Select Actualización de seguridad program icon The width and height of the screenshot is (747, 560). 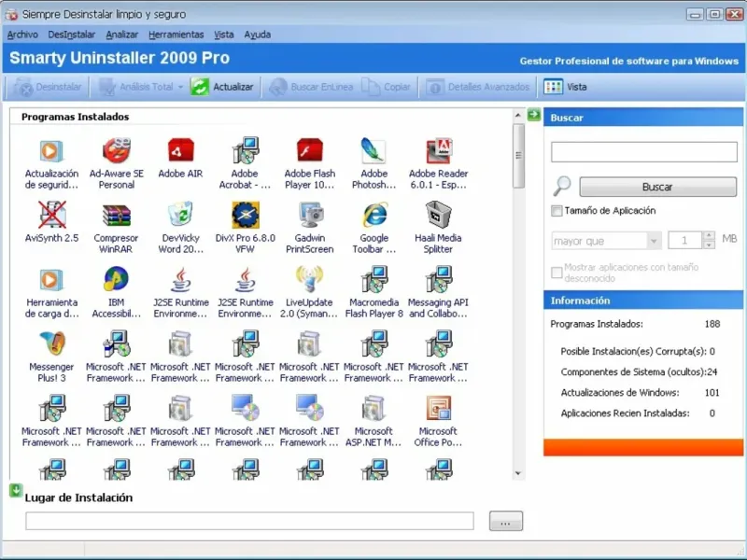coord(51,151)
